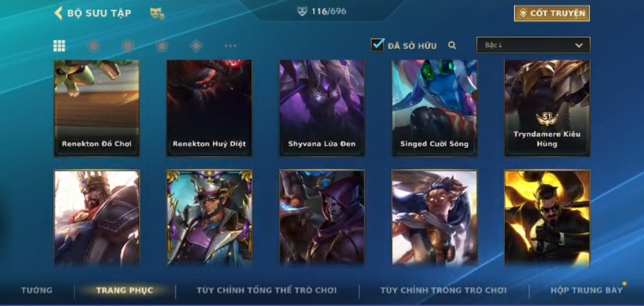The height and width of the screenshot is (306, 644).
Task: Uncheck the ĐÃ SỞ HỮU checkbox
Action: (x=377, y=45)
